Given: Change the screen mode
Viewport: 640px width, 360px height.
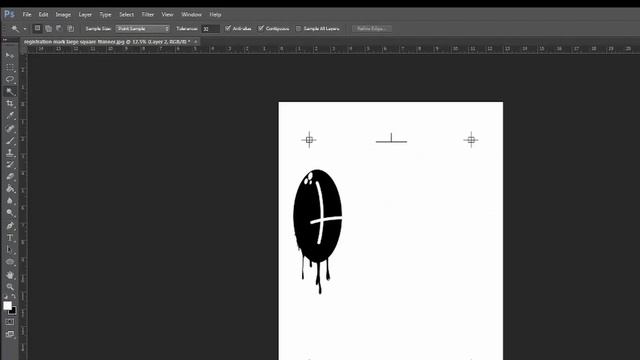Looking at the screenshot, I should click(10, 334).
